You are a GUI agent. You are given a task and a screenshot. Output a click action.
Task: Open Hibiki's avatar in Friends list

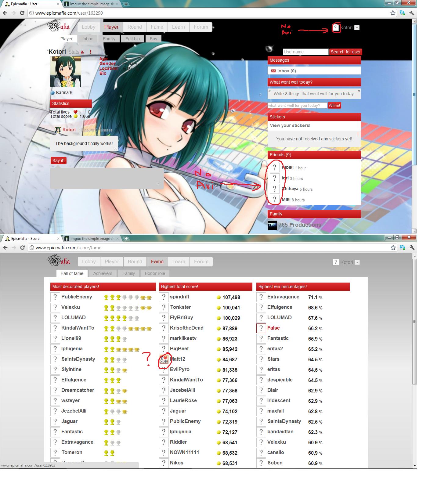point(274,167)
